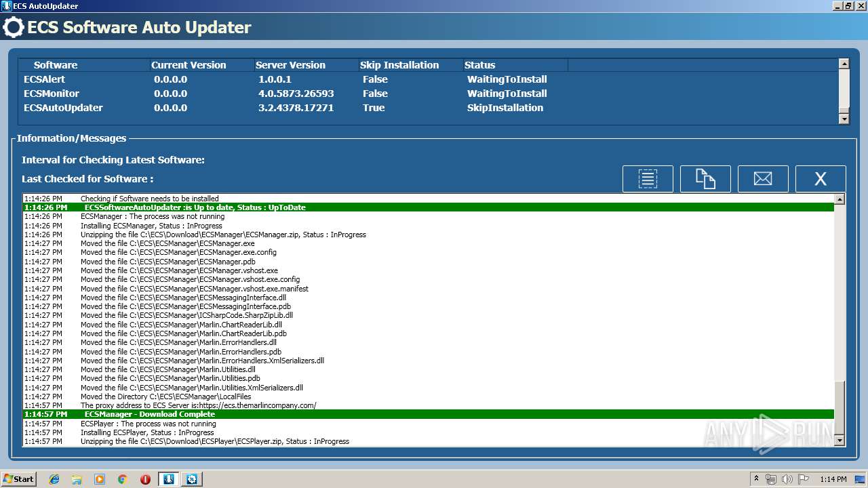The width and height of the screenshot is (868, 488).
Task: Select the Marlin.ChartReaderLib.pdb log line
Action: click(x=429, y=333)
